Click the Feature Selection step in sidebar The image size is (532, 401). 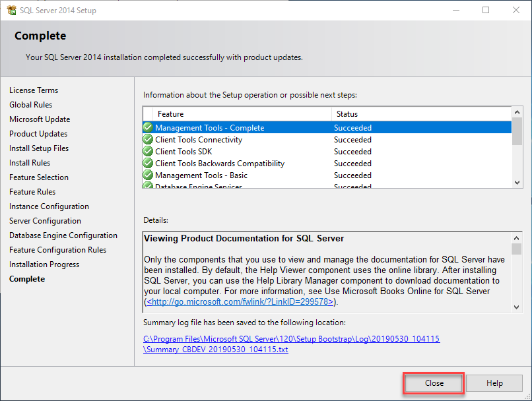pyautogui.click(x=39, y=177)
